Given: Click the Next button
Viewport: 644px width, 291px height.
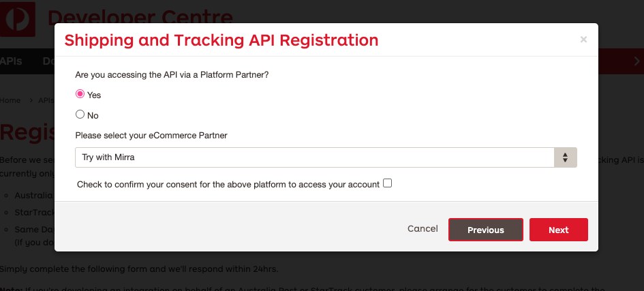Looking at the screenshot, I should (559, 230).
